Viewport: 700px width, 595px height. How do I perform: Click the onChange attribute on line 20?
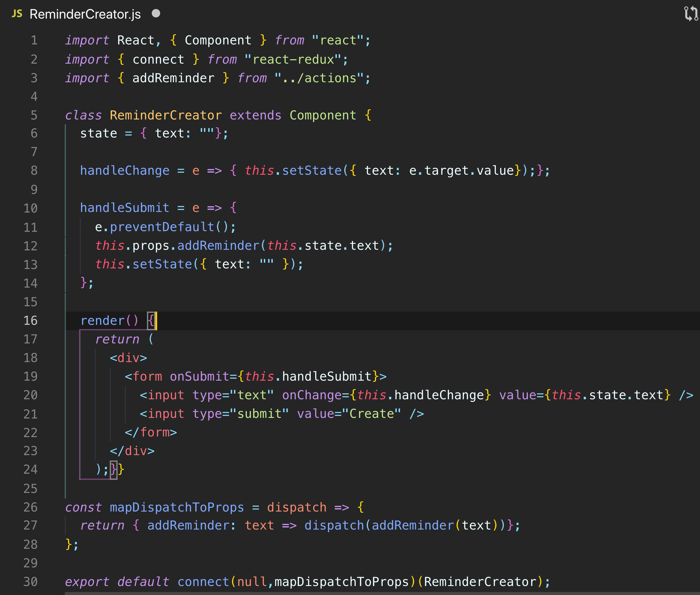[313, 395]
